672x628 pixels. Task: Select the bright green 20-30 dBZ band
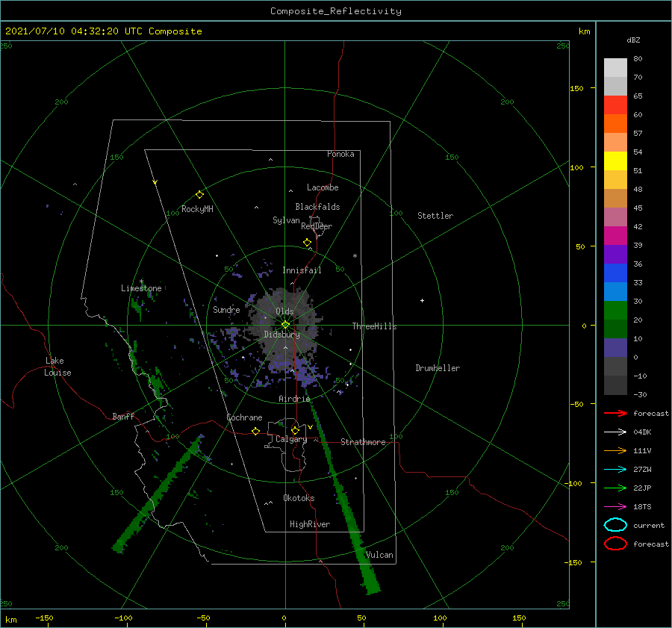[x=615, y=311]
